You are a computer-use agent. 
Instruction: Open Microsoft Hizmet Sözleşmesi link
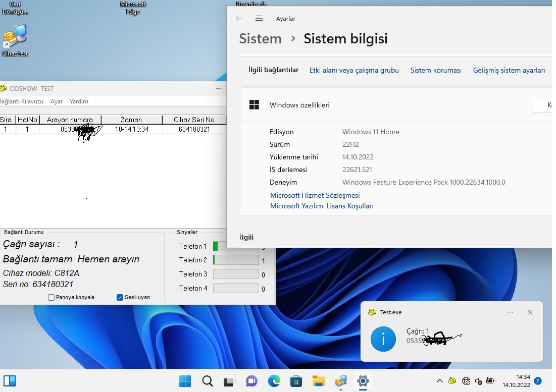[x=315, y=195]
